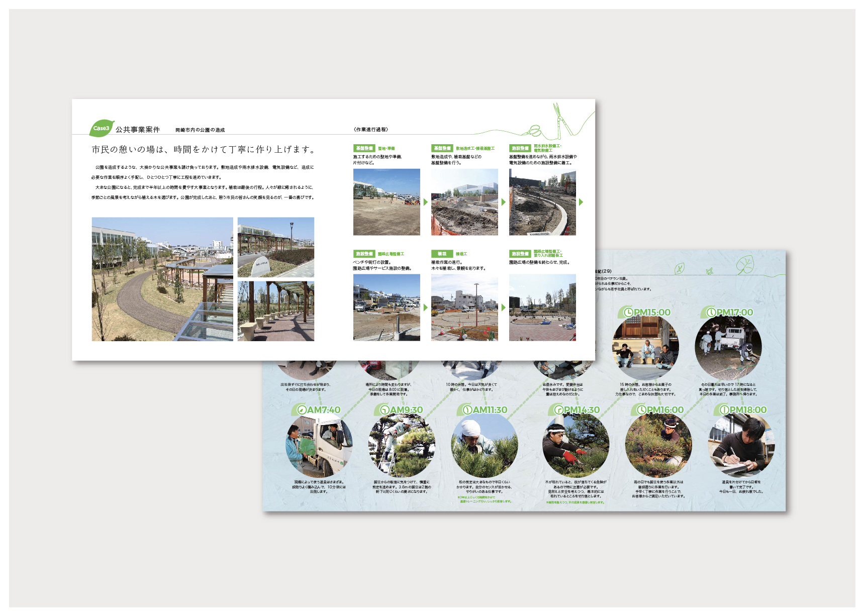The height and width of the screenshot is (616, 864).
Task: Open the PM17:00 night cleanup circle photo
Action: pyautogui.click(x=728, y=347)
